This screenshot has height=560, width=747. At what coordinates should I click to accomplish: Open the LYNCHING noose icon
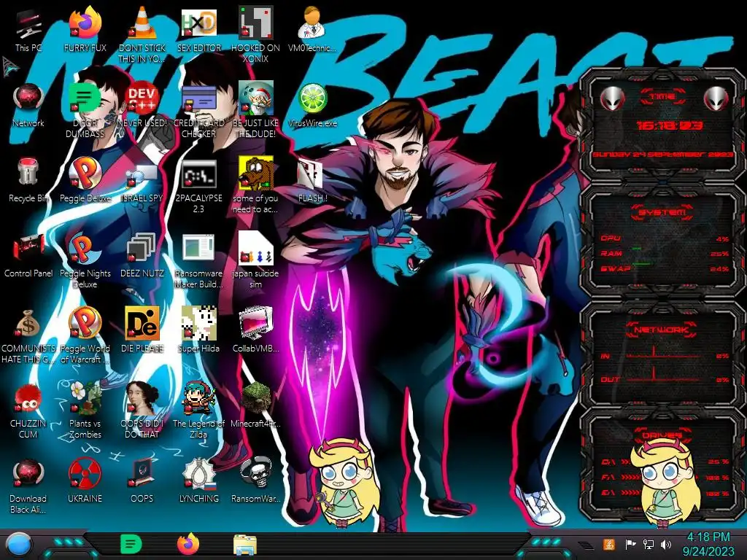(x=199, y=474)
